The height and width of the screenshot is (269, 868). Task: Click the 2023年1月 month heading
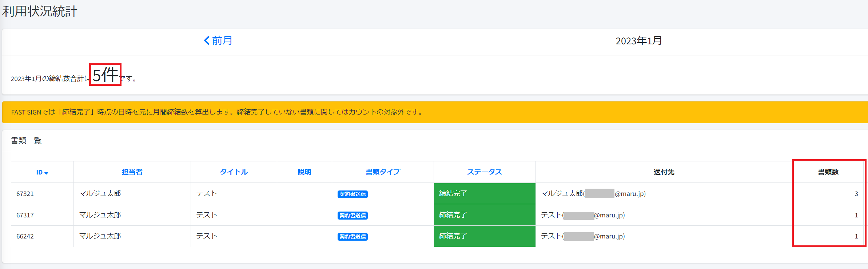click(638, 41)
